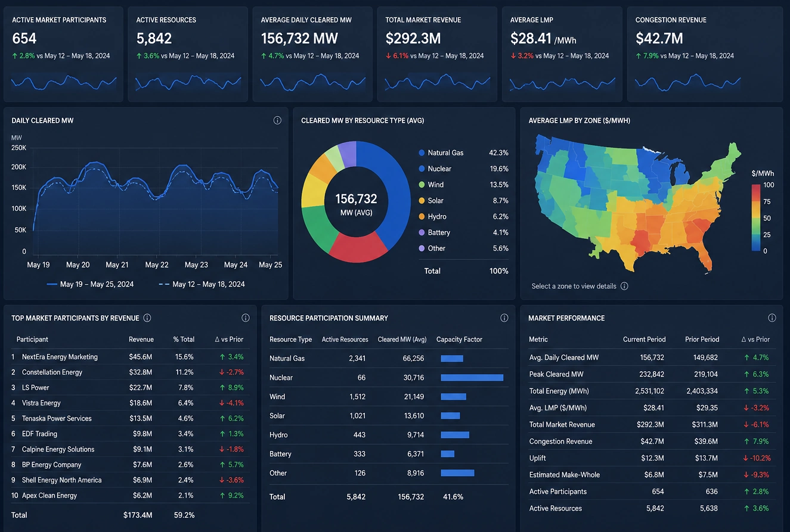Click the Hydro capacity factor bar
This screenshot has width=790, height=532.
coord(455,435)
